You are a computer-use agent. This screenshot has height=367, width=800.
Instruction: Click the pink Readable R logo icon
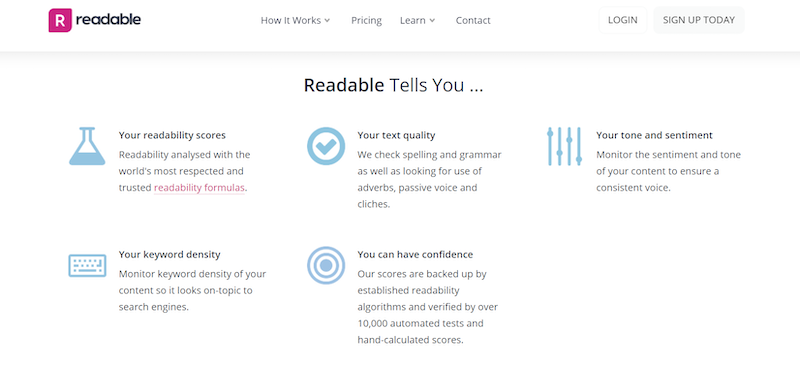point(60,20)
